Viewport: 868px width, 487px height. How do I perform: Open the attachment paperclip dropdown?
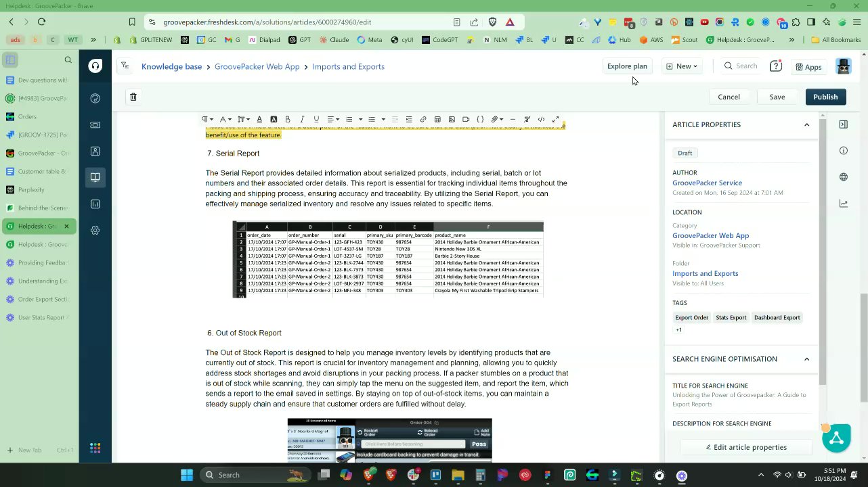click(498, 119)
